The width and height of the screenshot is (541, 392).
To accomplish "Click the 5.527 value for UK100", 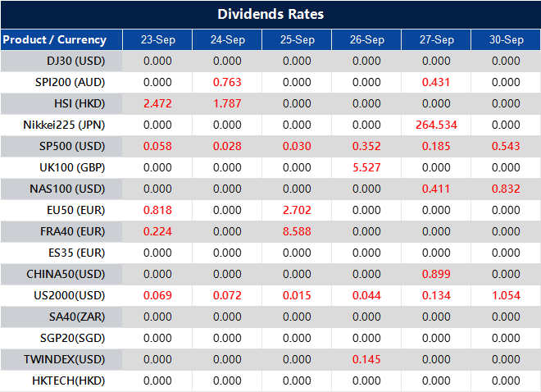I will click(366, 167).
